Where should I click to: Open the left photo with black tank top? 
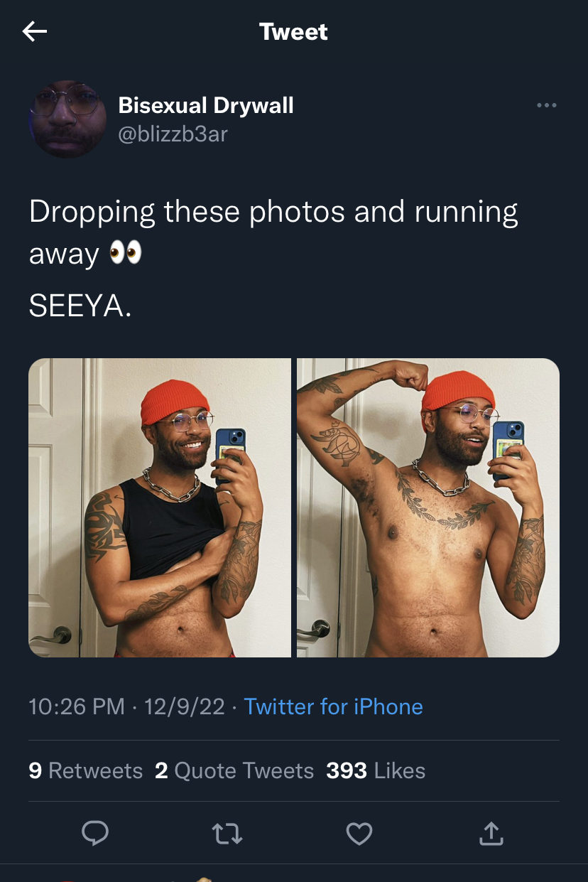pyautogui.click(x=160, y=507)
